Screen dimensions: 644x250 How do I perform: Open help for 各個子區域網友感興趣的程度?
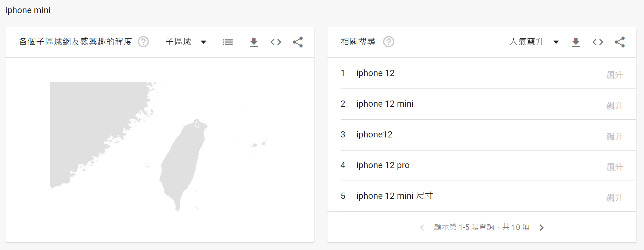(x=143, y=42)
